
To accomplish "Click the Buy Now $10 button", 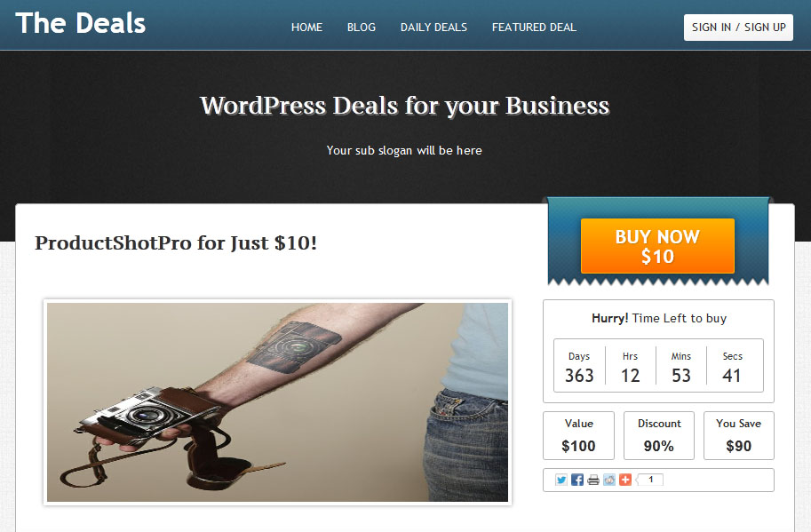I will (657, 246).
